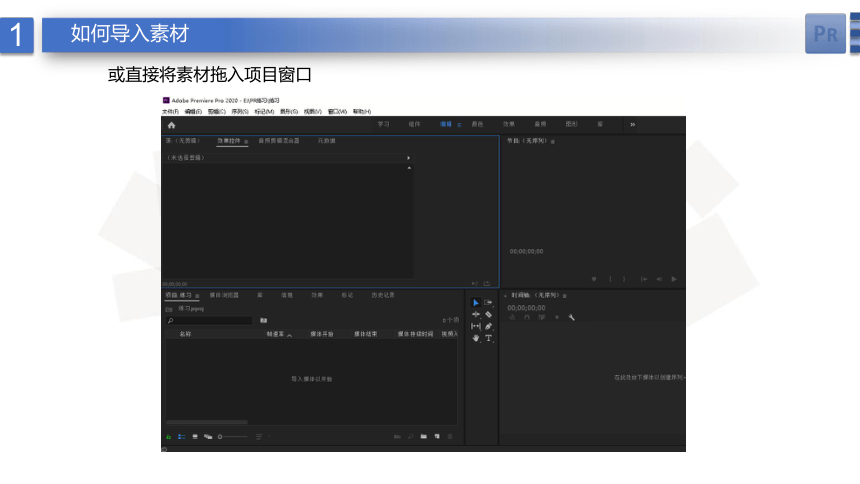The width and height of the screenshot is (860, 484).
Task: Open project panel menu icon
Action: (197, 296)
